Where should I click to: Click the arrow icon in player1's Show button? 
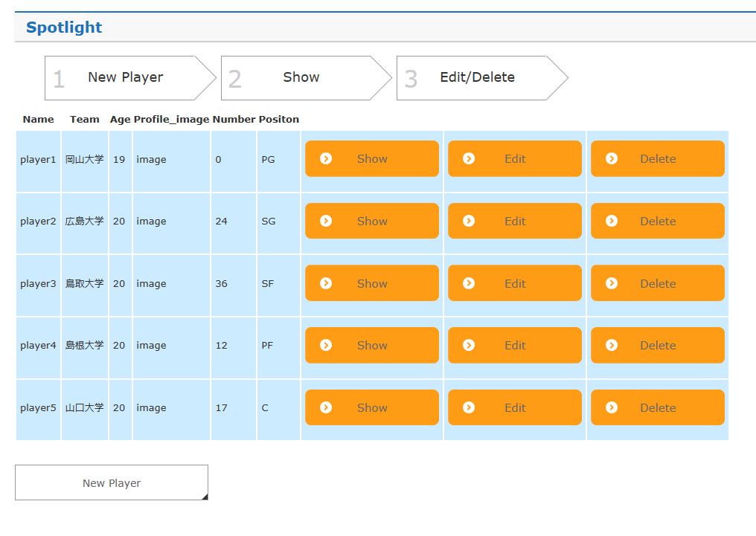click(326, 158)
